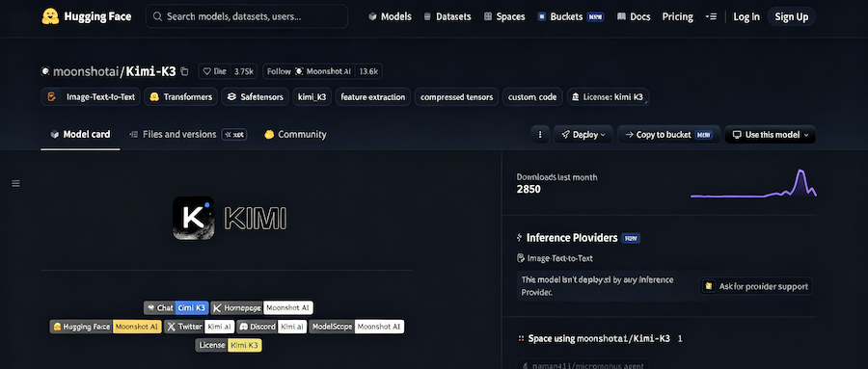Click the Twitter Kimi.ai badge
This screenshot has height=369, width=868.
pyautogui.click(x=200, y=327)
